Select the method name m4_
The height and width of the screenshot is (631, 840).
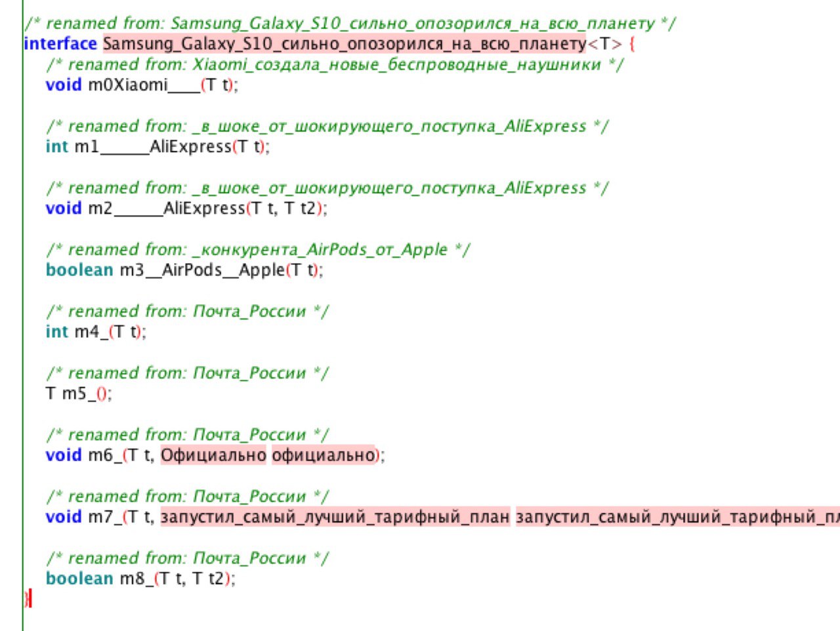pyautogui.click(x=91, y=332)
